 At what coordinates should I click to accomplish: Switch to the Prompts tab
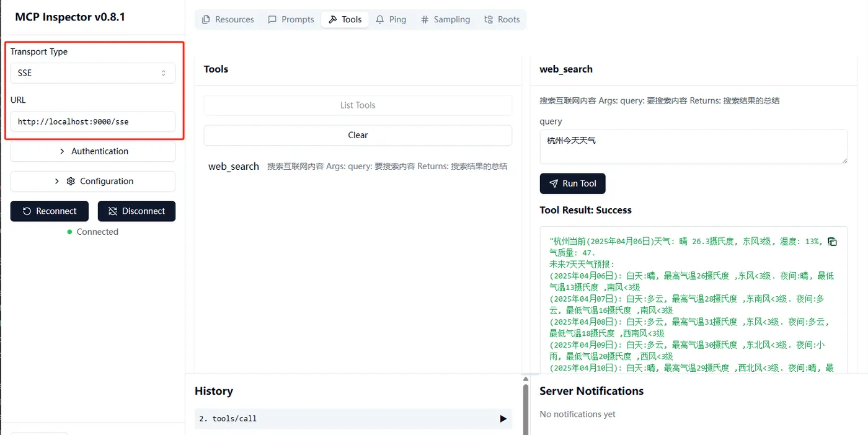tap(291, 19)
